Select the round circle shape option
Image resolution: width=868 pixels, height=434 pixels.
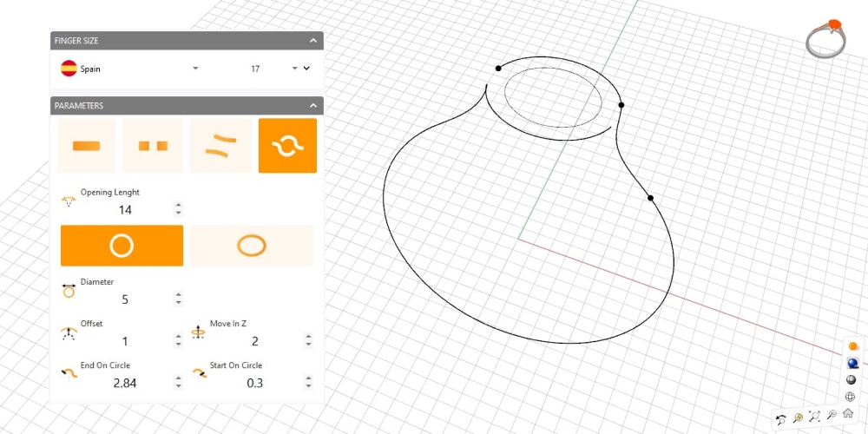tap(122, 246)
